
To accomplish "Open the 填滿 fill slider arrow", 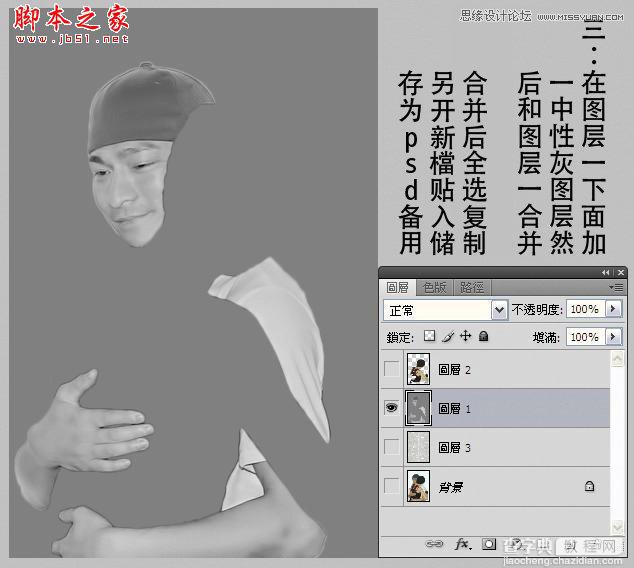I will pyautogui.click(x=613, y=337).
